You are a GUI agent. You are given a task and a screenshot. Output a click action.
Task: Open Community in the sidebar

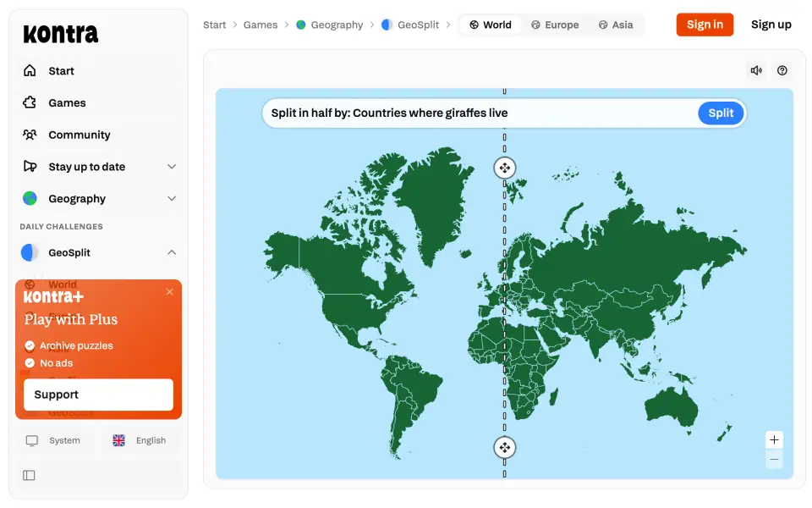(100, 135)
